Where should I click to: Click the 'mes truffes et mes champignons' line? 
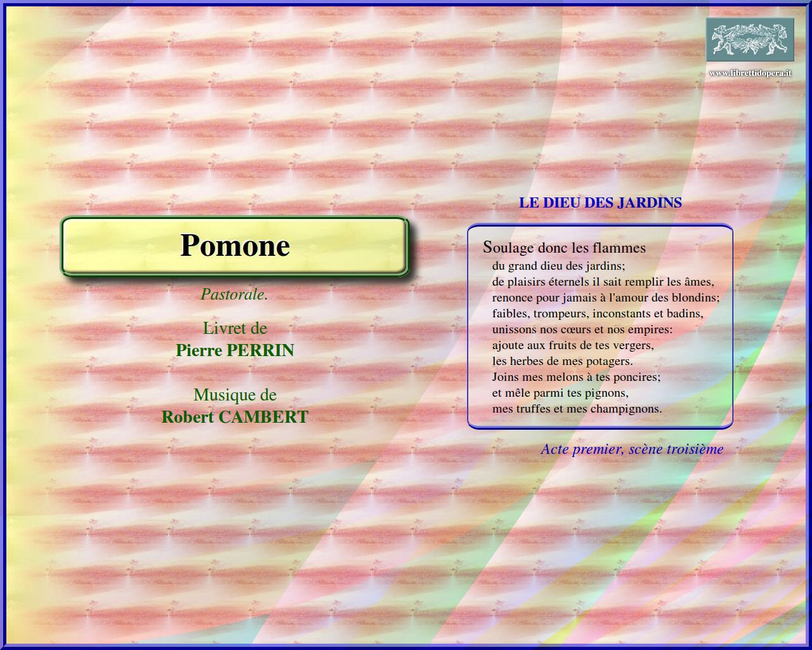577,409
